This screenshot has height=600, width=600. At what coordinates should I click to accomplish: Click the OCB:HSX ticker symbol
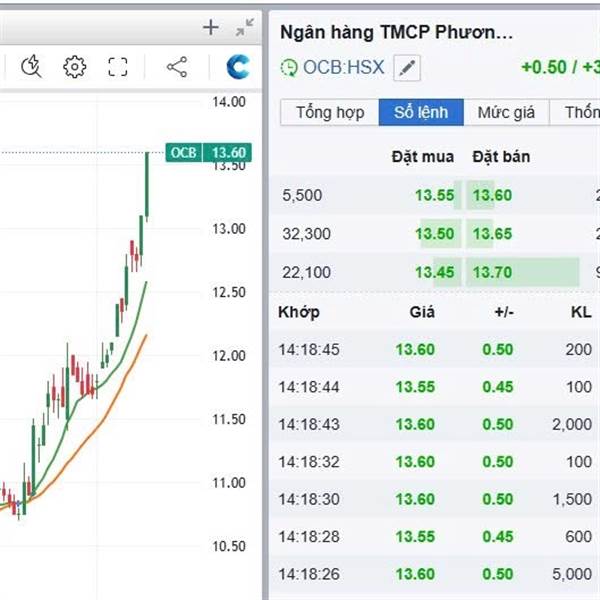click(x=343, y=67)
